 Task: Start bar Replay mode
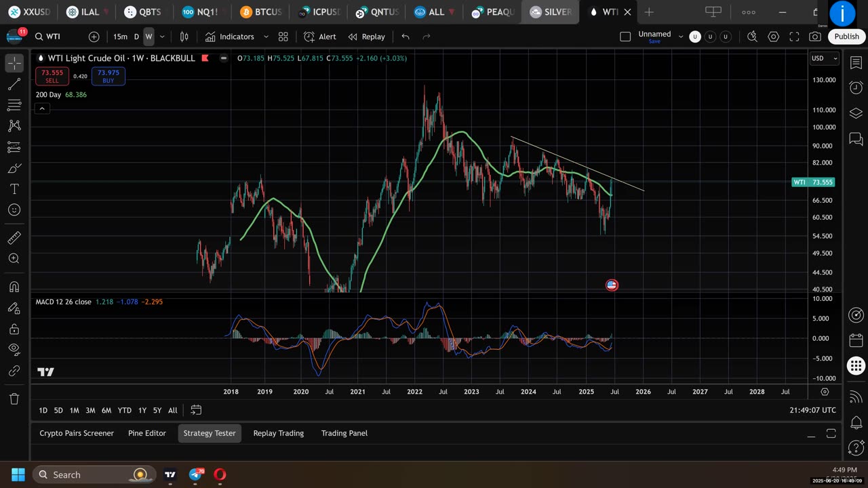tap(366, 37)
